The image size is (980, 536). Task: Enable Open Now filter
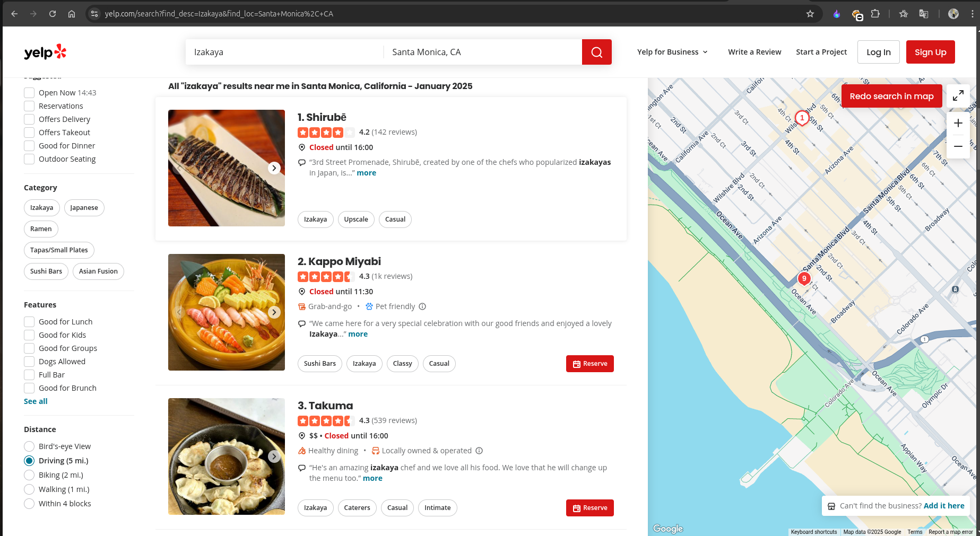[x=29, y=93]
